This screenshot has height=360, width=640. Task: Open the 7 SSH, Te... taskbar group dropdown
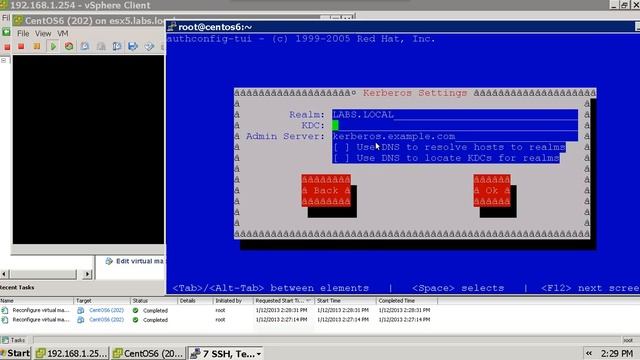(259, 354)
